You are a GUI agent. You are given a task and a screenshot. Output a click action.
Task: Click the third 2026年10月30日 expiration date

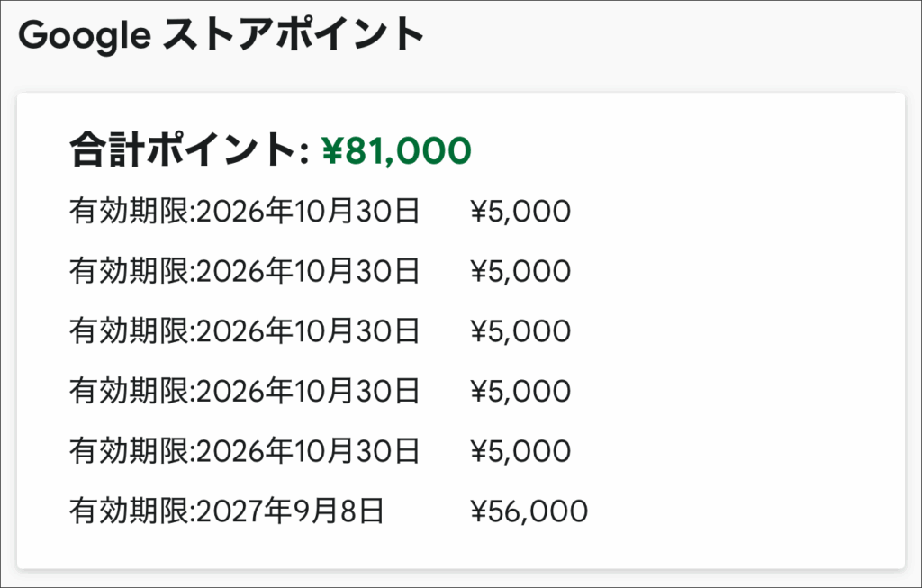click(x=308, y=331)
